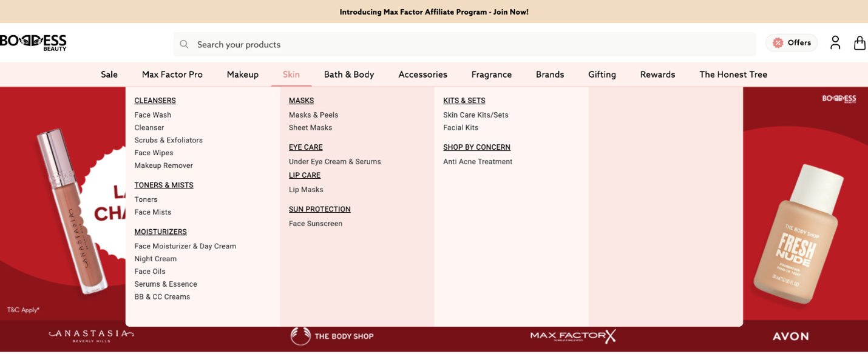Viewport: 868px width, 354px height.
Task: Open the user account icon
Action: 835,42
